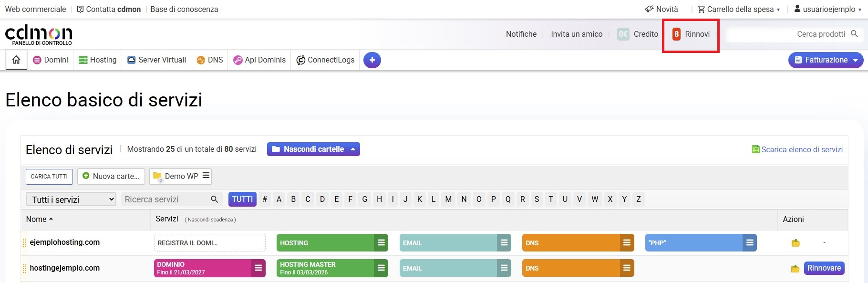
Task: Click the search magnifier in Ricerca servizi
Action: 214,199
